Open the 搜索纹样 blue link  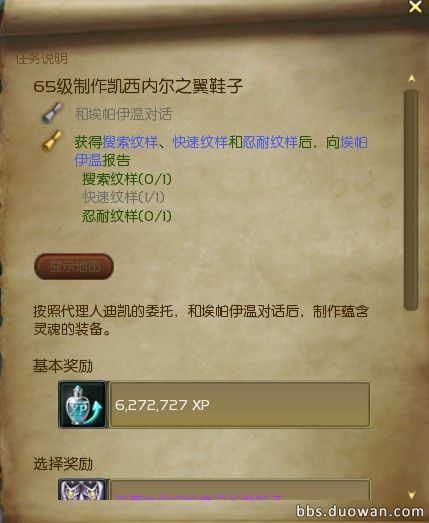coord(130,142)
